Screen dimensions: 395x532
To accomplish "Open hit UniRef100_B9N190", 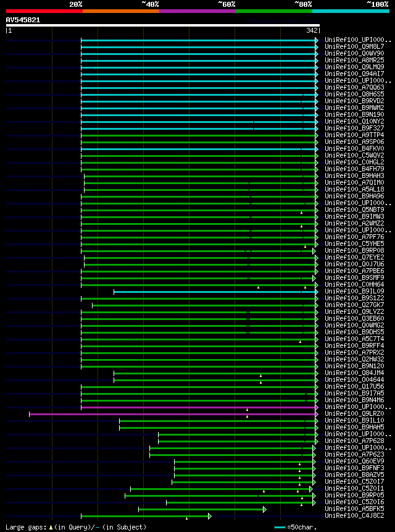I will 354,115.
